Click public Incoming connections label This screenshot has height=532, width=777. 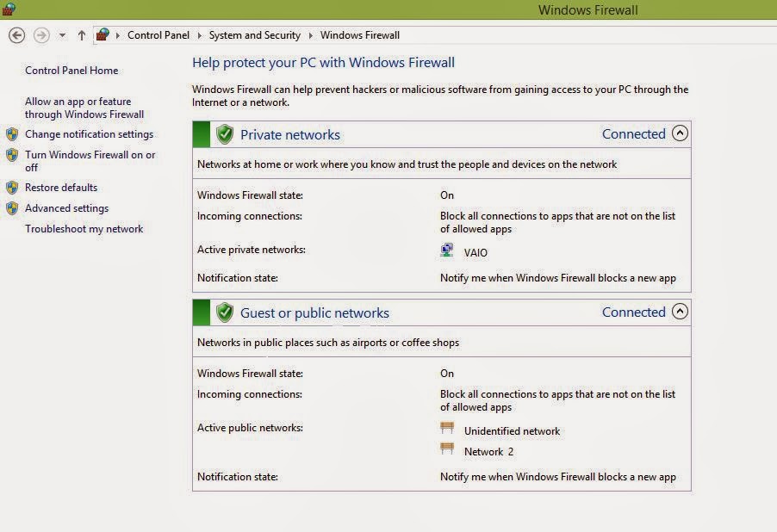click(x=250, y=394)
